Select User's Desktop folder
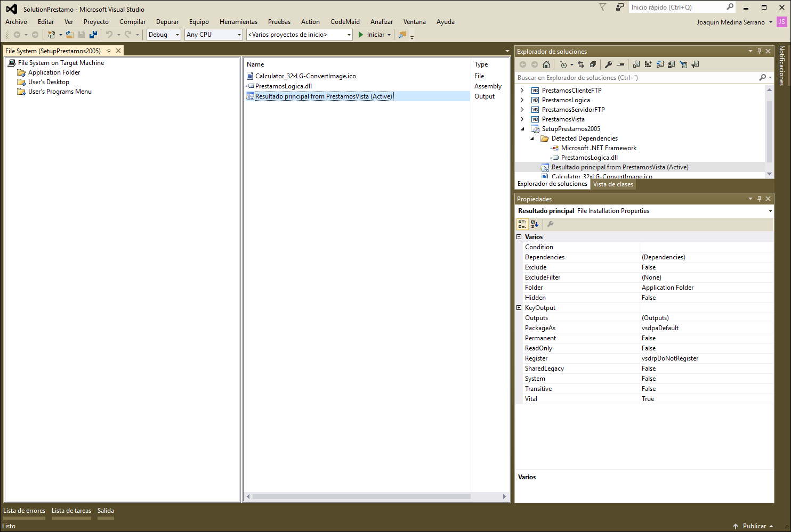The height and width of the screenshot is (532, 791). pyautogui.click(x=49, y=82)
